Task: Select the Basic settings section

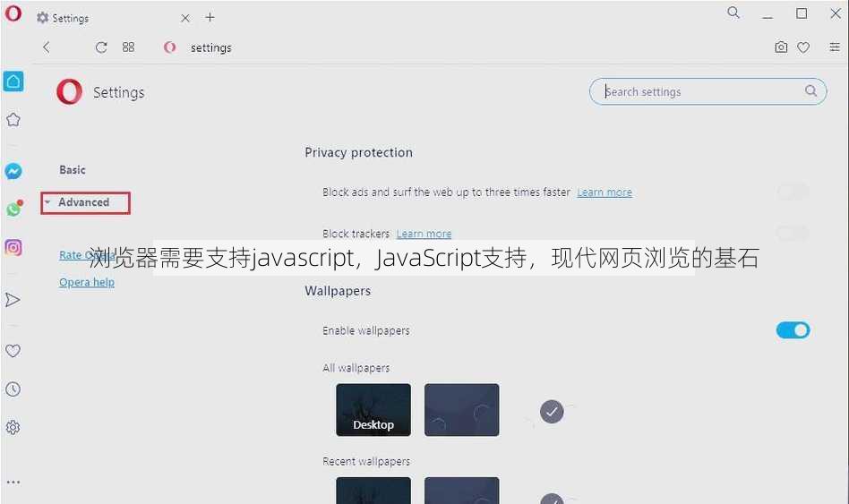Action: pyautogui.click(x=73, y=170)
